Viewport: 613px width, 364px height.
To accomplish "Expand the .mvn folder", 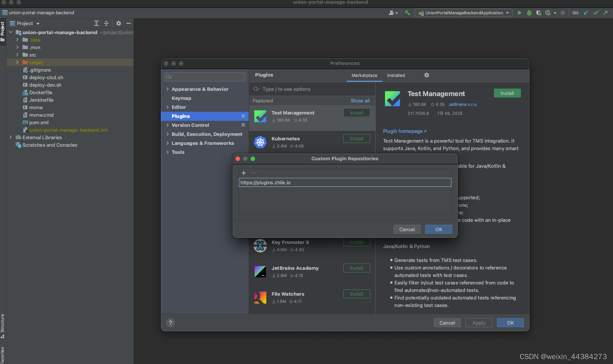I will click(x=17, y=47).
